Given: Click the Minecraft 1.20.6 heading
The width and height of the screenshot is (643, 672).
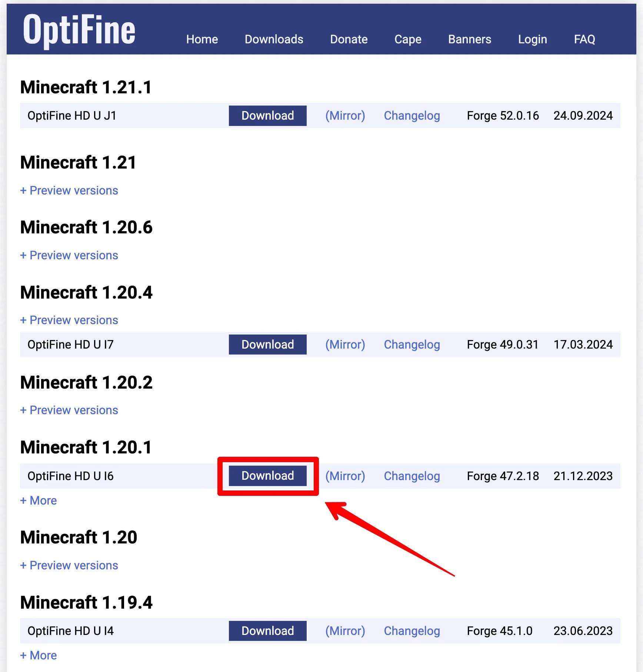Looking at the screenshot, I should pos(86,227).
